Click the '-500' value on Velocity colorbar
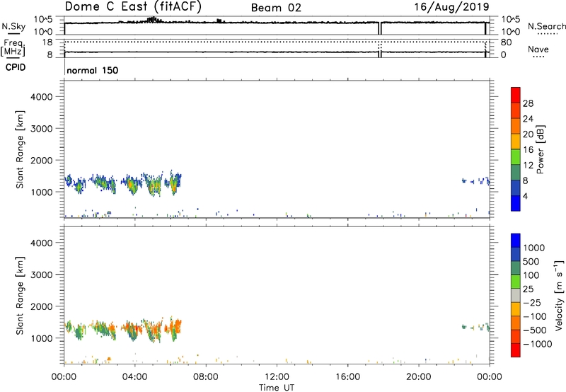 pos(534,330)
